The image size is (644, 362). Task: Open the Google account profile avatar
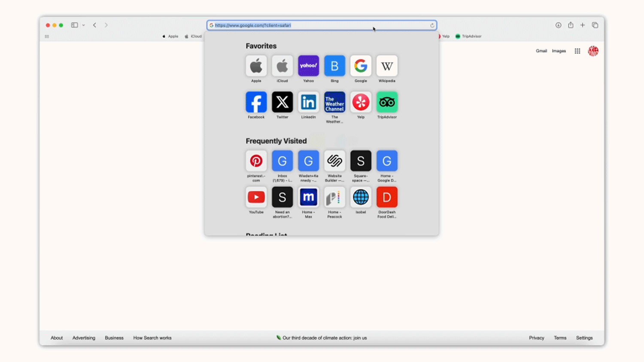(593, 51)
